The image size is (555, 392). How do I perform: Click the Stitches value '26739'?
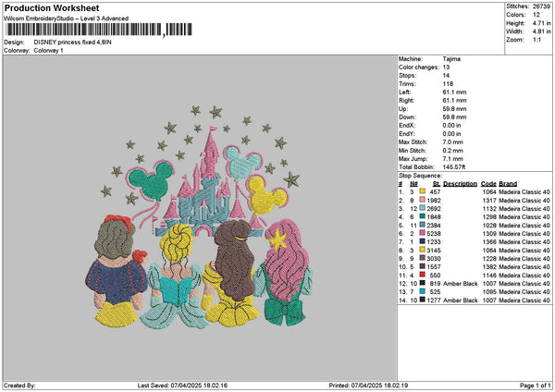coord(541,6)
